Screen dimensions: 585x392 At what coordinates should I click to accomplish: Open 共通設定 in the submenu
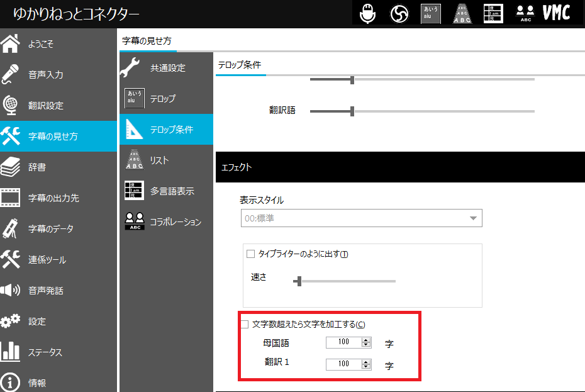point(167,67)
